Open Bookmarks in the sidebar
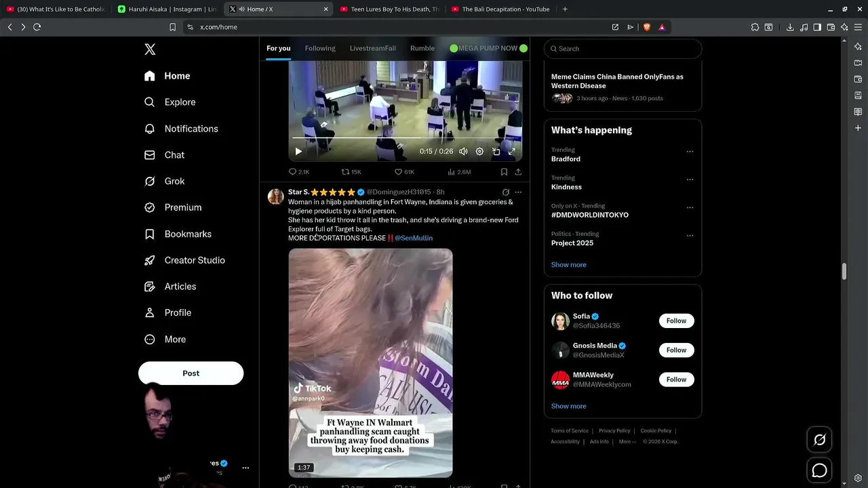868x488 pixels. click(178, 234)
